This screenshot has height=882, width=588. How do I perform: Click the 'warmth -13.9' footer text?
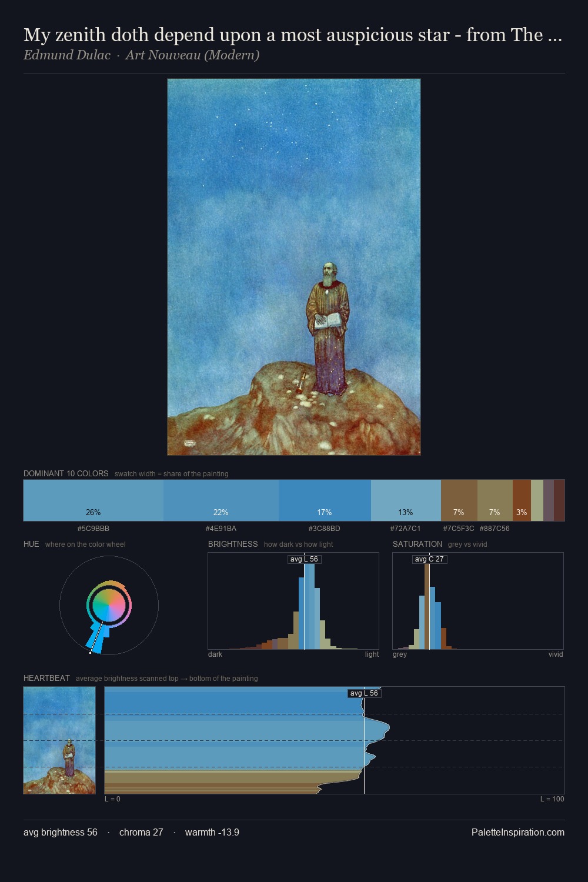(212, 832)
